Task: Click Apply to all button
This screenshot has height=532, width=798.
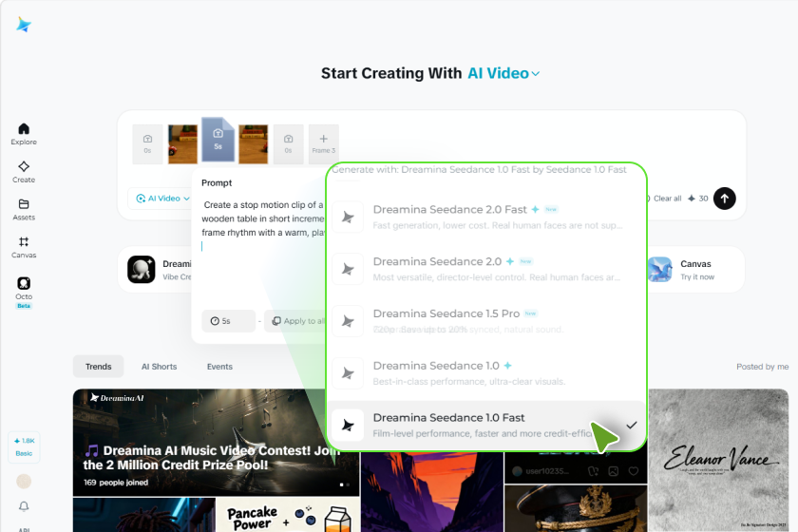Action: pyautogui.click(x=297, y=321)
